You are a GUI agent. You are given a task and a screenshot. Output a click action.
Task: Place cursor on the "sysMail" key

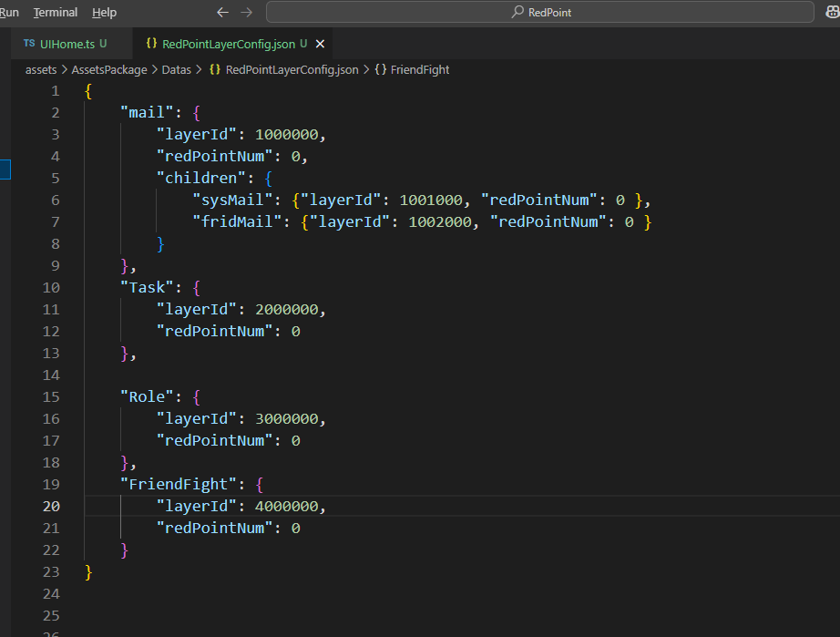click(232, 200)
